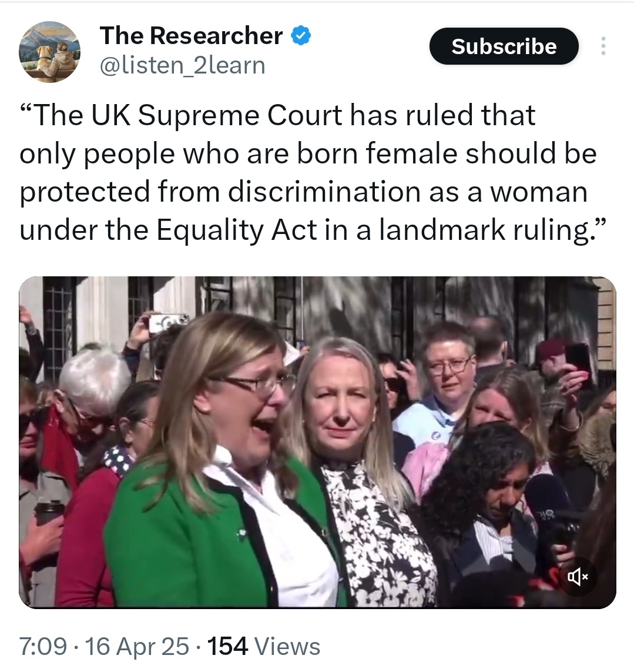Click the reporter's microphone in the video
This screenshot has width=634, height=672.
[x=548, y=506]
